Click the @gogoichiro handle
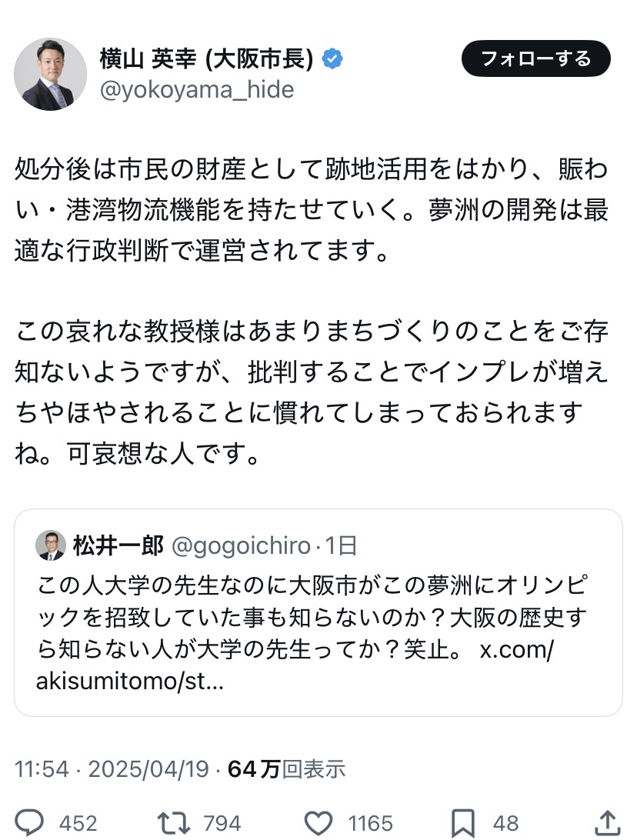 pyautogui.click(x=240, y=545)
